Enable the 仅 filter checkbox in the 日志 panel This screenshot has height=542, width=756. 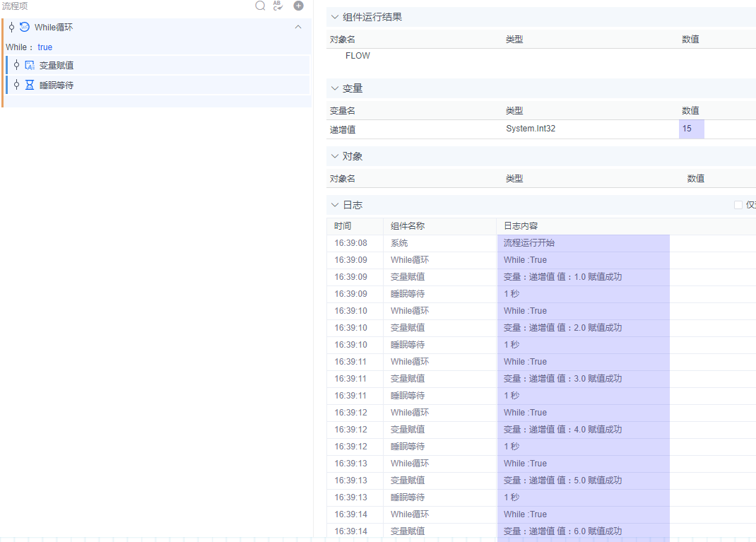738,204
